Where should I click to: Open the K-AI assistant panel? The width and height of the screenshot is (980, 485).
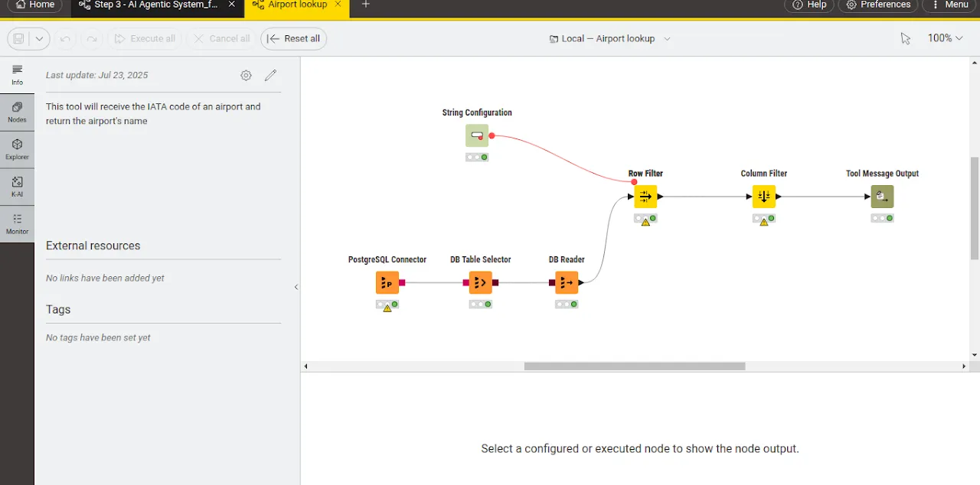(x=17, y=186)
